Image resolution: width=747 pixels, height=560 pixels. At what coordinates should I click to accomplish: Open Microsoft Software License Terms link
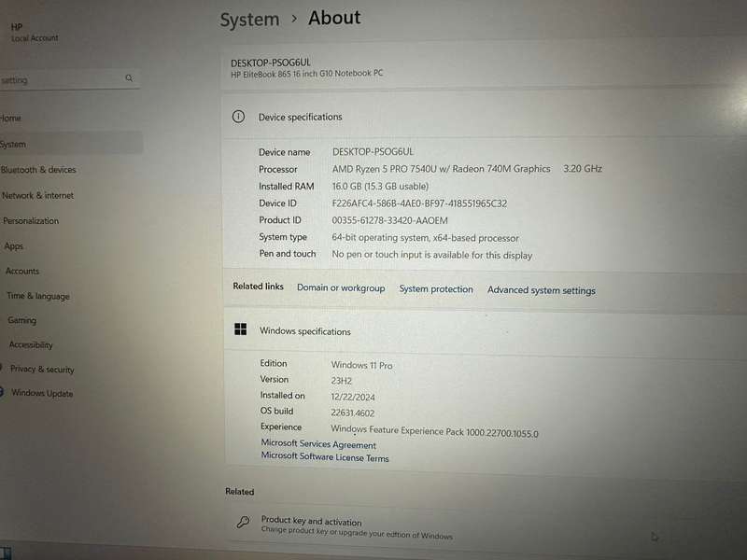click(325, 456)
